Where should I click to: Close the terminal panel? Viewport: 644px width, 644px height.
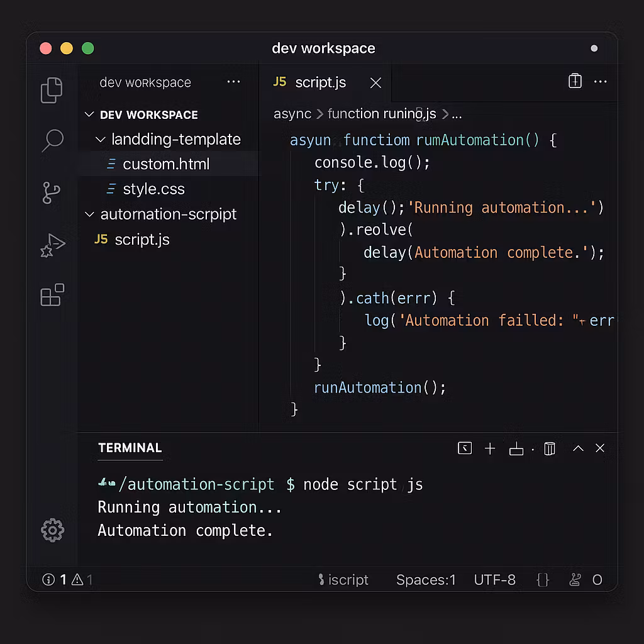tap(600, 448)
